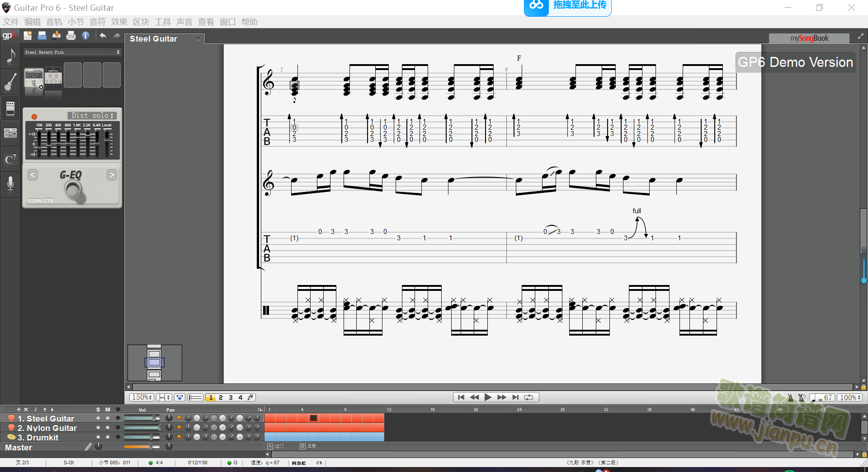Click the save floppy disk icon

click(x=42, y=36)
